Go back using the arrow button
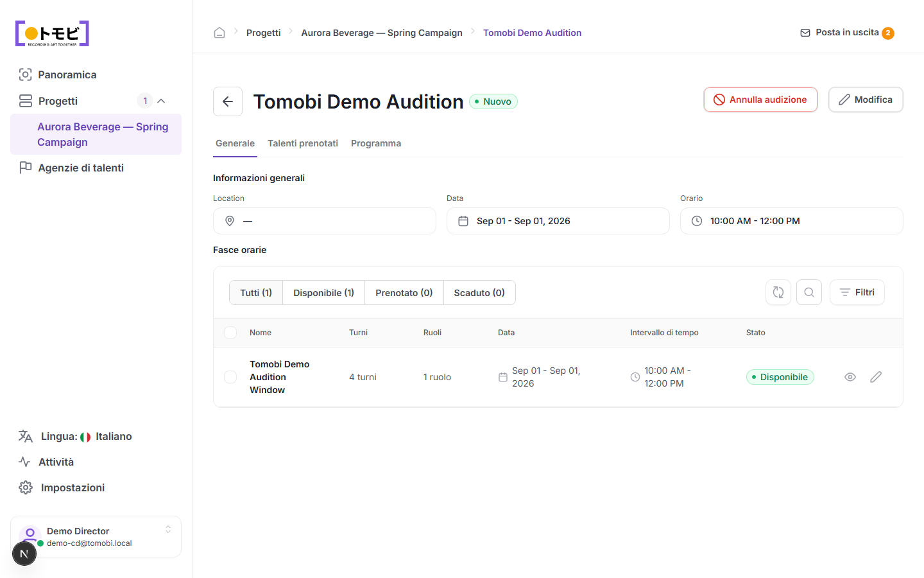This screenshot has width=924, height=578. click(228, 101)
